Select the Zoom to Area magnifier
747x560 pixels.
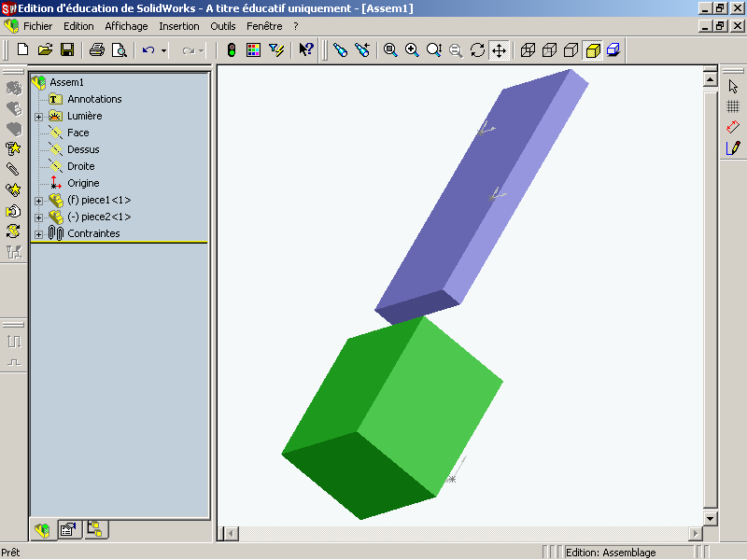pos(412,49)
